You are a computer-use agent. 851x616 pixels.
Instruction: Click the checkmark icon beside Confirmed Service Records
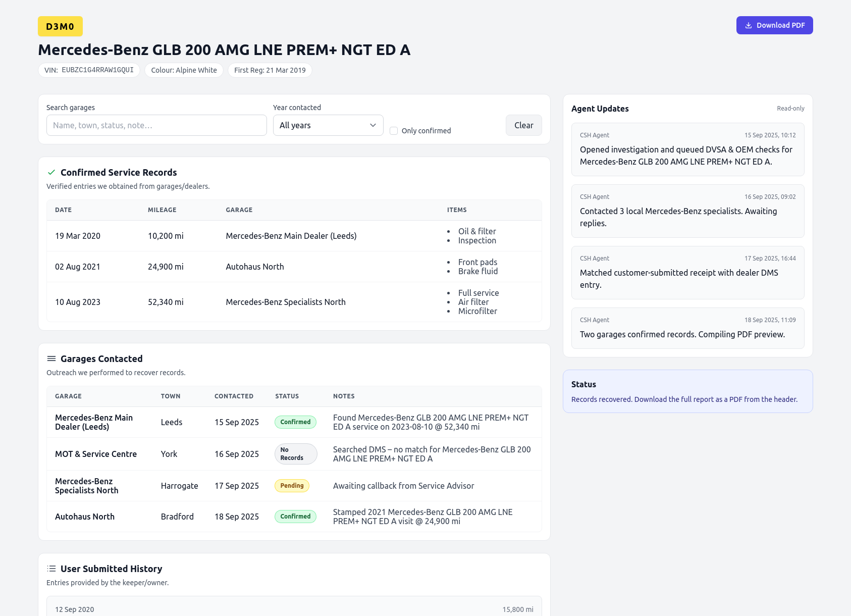pyautogui.click(x=51, y=172)
